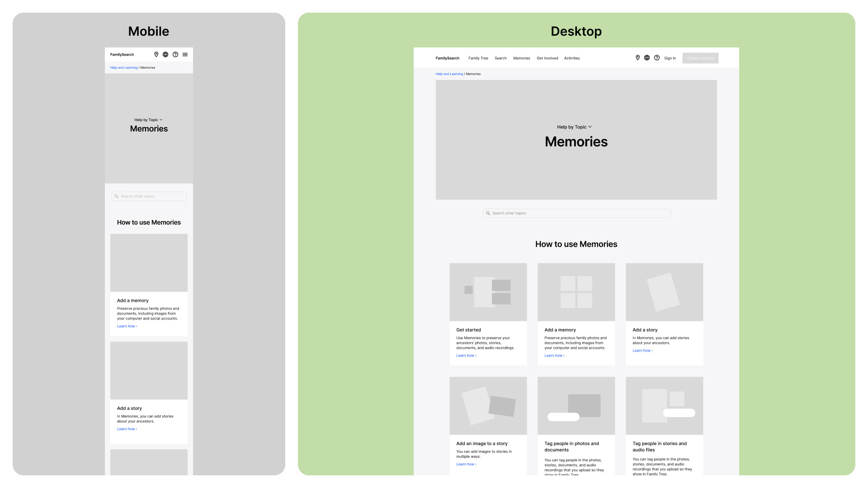This screenshot has height=488, width=868.
Task: Click the Add an image to a story thumbnail
Action: pos(488,406)
